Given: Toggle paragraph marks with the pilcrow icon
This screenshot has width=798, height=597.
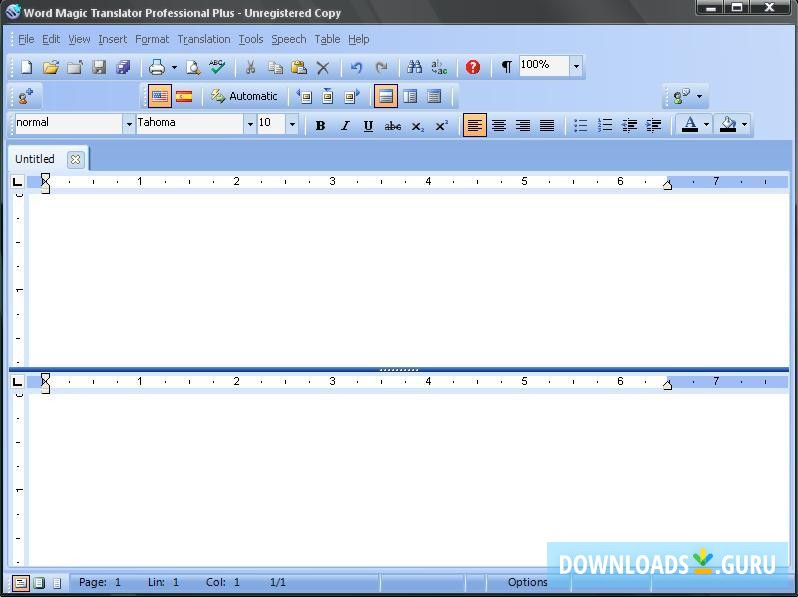Looking at the screenshot, I should click(x=506, y=67).
